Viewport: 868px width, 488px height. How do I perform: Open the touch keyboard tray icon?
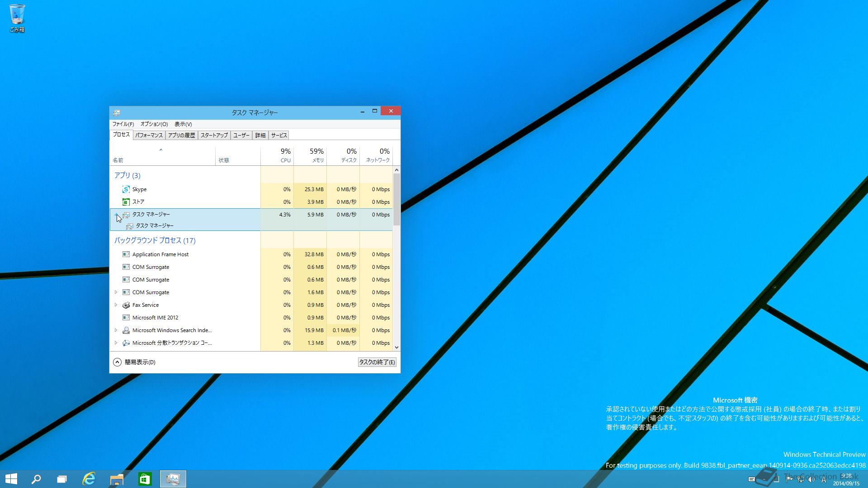752,479
